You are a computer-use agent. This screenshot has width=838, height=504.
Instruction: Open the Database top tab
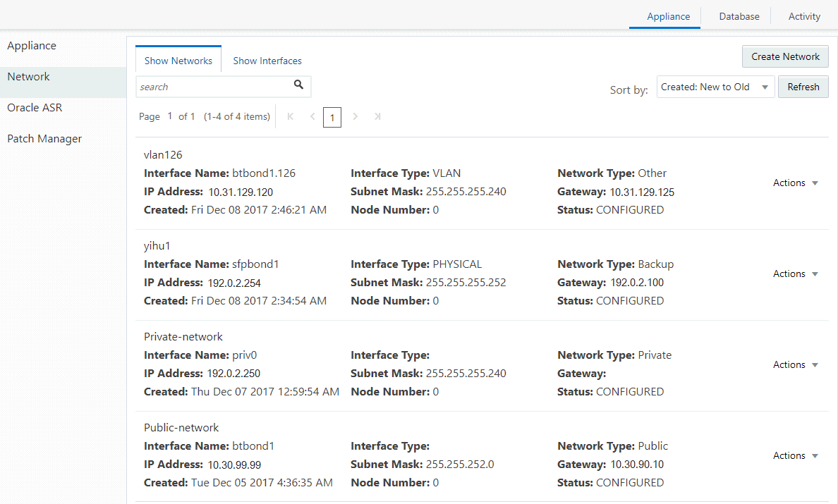pyautogui.click(x=739, y=16)
